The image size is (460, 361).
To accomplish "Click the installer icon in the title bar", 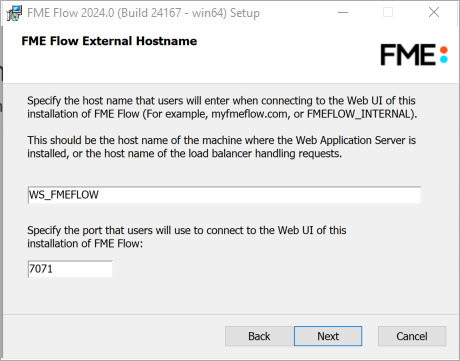I will [14, 13].
